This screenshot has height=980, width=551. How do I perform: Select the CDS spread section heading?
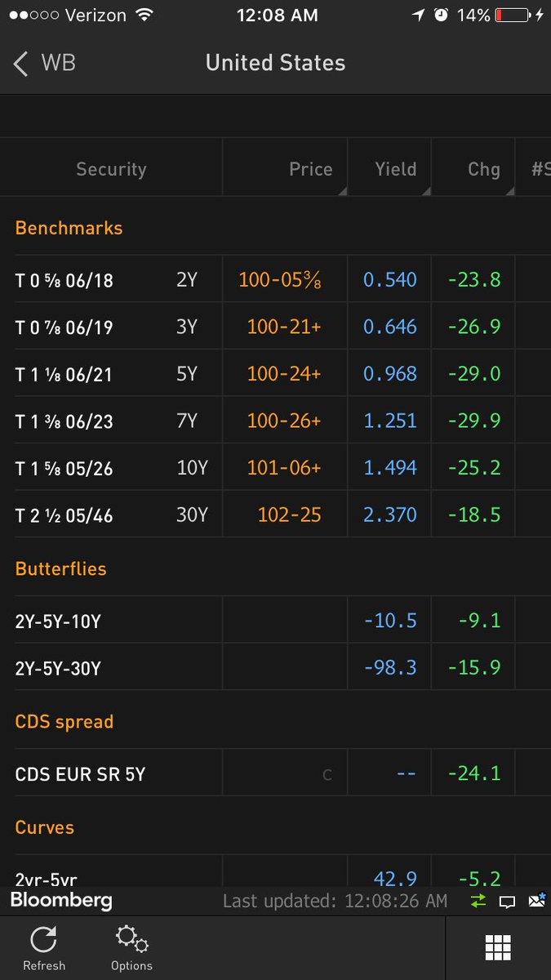64,722
